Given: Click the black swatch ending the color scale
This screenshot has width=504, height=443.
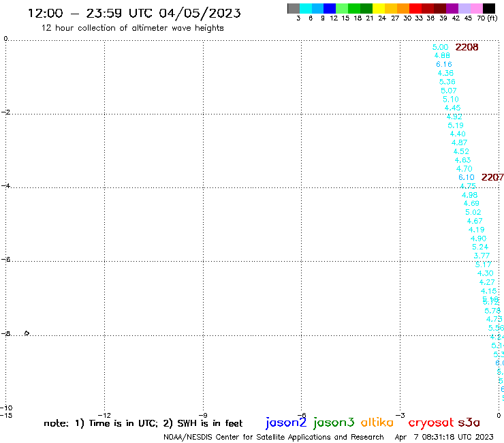Looking at the screenshot, I should [489, 8].
